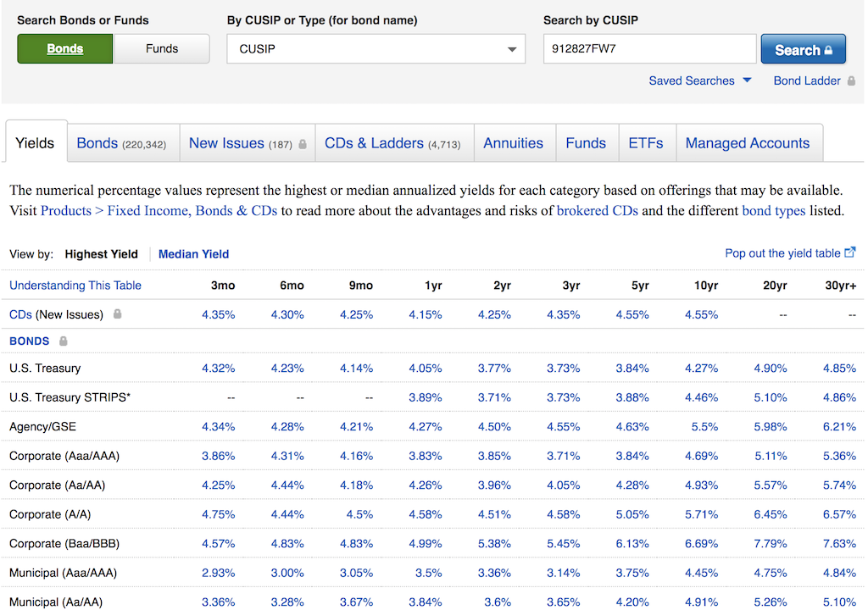The image size is (868, 610).
Task: Click the lock icon in New Issues tab
Action: pos(302,144)
